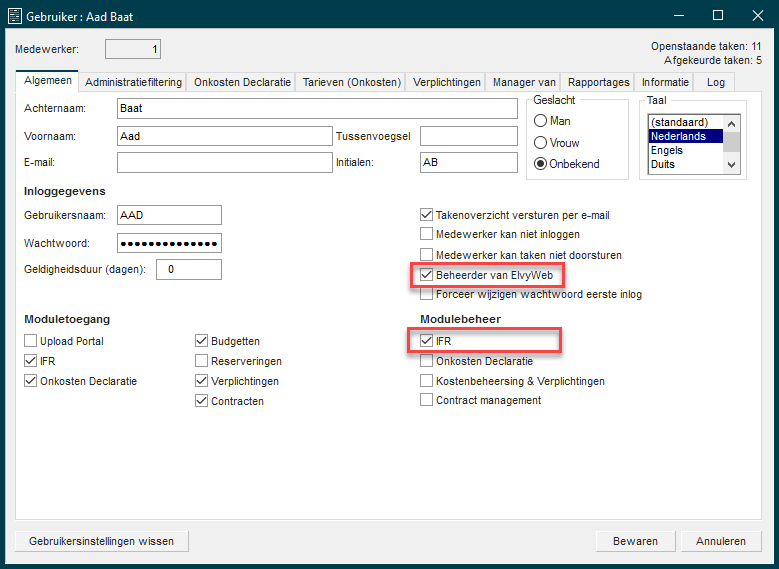Enable the Upload Portal checkbox
Image resolution: width=779 pixels, height=569 pixels.
(x=30, y=341)
